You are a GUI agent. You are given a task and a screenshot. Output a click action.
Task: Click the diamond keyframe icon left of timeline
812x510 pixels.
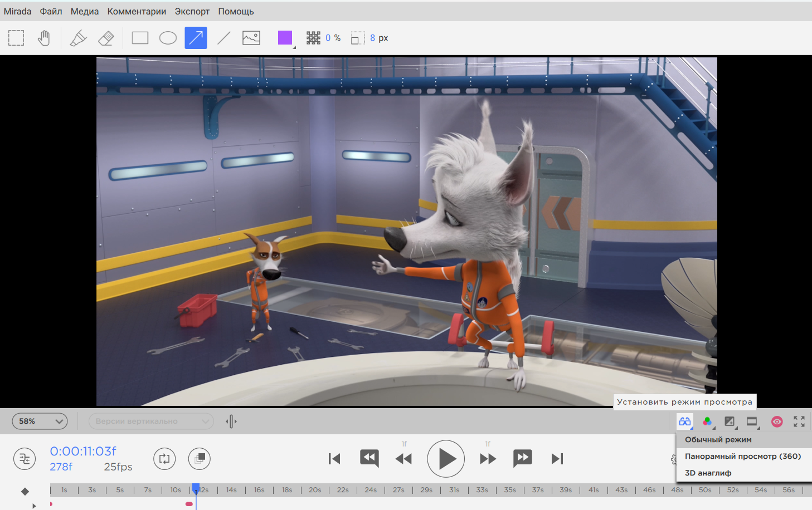pyautogui.click(x=25, y=491)
